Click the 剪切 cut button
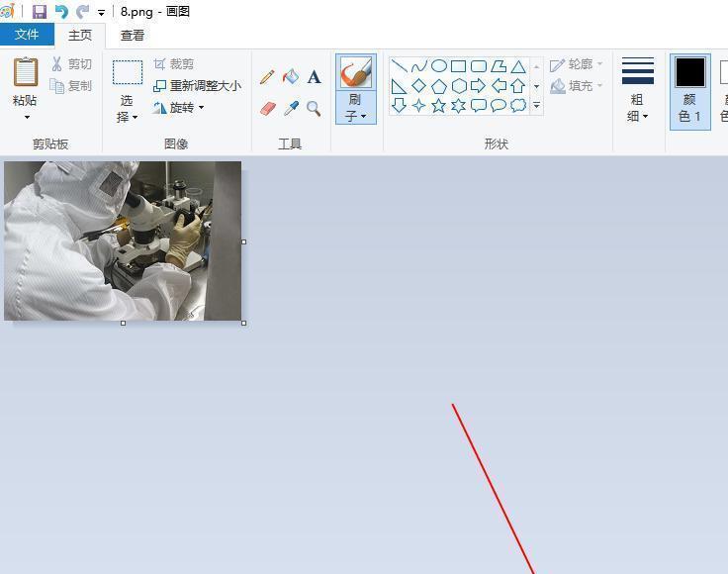The width and height of the screenshot is (728, 574). click(x=71, y=64)
